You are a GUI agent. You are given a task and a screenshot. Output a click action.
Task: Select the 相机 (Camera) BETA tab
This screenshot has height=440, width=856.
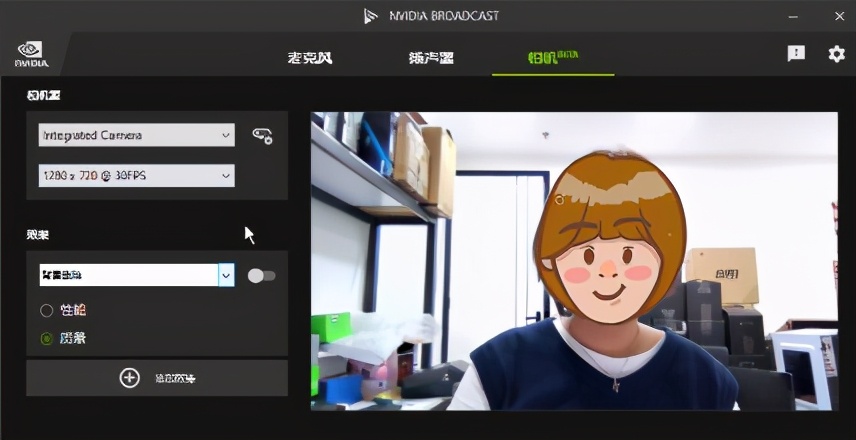(x=552, y=57)
